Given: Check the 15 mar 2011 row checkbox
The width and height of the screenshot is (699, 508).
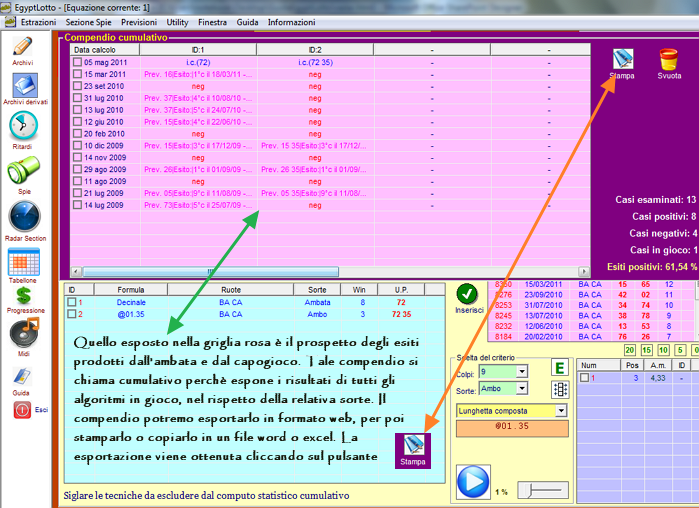Looking at the screenshot, I should point(78,74).
